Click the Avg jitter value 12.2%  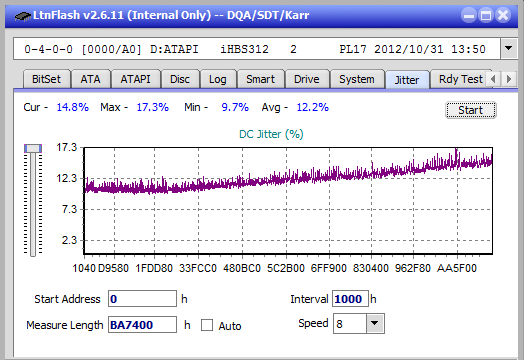(312, 107)
